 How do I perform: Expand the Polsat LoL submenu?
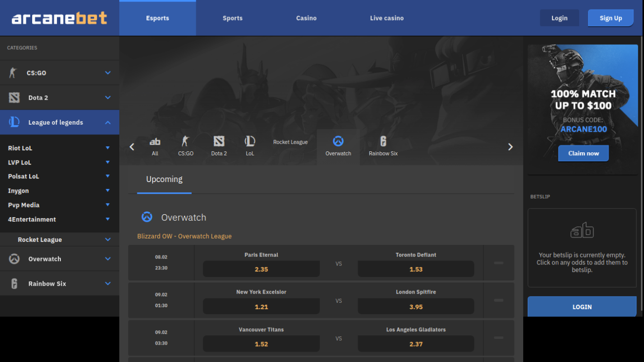tap(108, 176)
